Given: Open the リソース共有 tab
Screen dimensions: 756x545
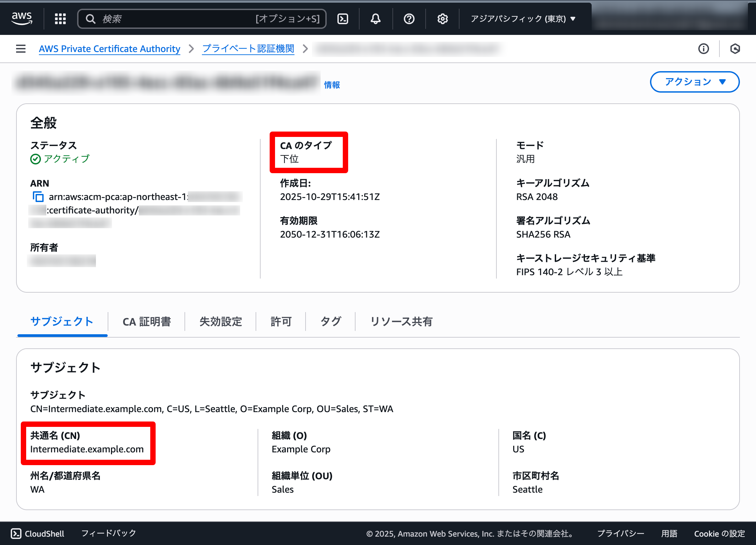Looking at the screenshot, I should pyautogui.click(x=401, y=321).
